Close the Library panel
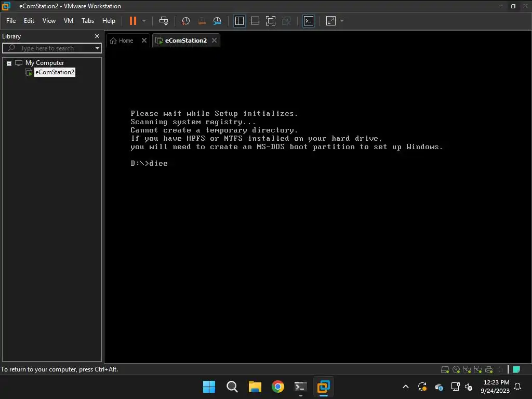Viewport: 532px width, 399px height. pos(97,36)
